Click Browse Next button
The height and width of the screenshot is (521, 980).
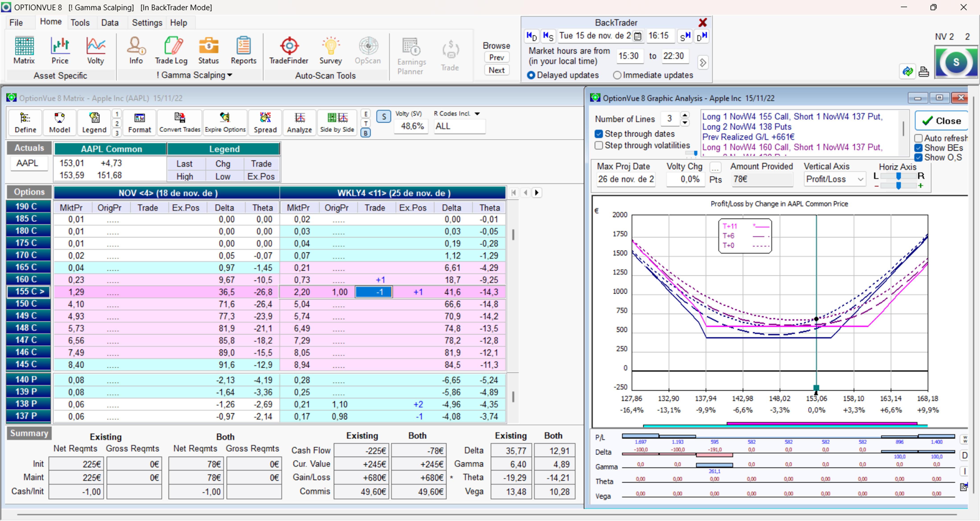[x=496, y=70]
